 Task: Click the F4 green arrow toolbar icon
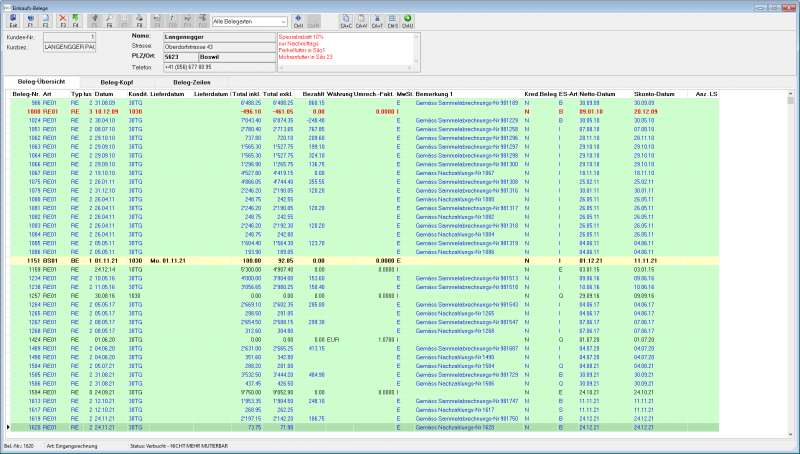click(76, 21)
